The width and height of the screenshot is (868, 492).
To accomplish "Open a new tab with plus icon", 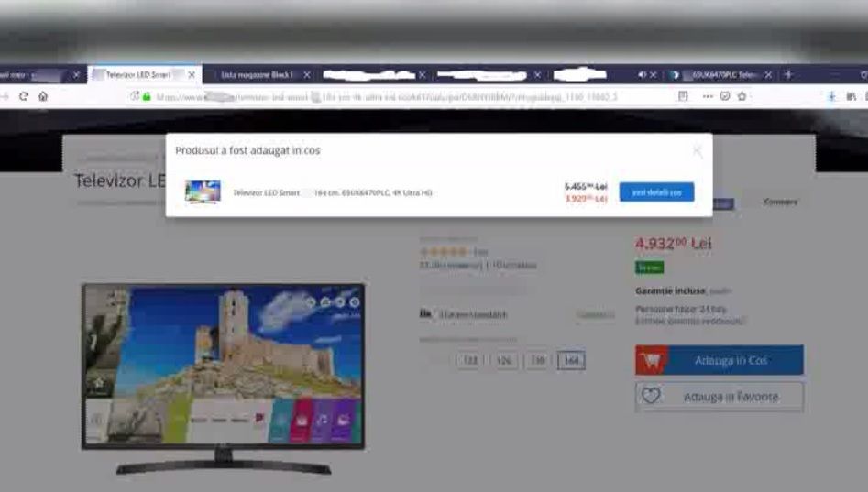I will pos(788,74).
